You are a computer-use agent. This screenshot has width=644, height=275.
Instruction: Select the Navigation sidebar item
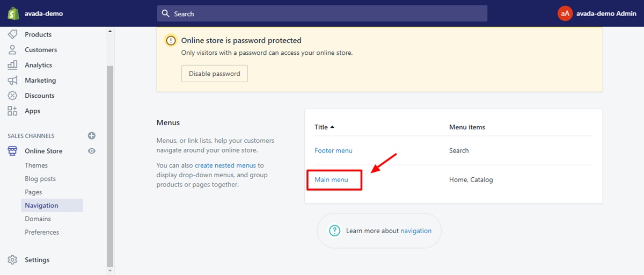52,205
